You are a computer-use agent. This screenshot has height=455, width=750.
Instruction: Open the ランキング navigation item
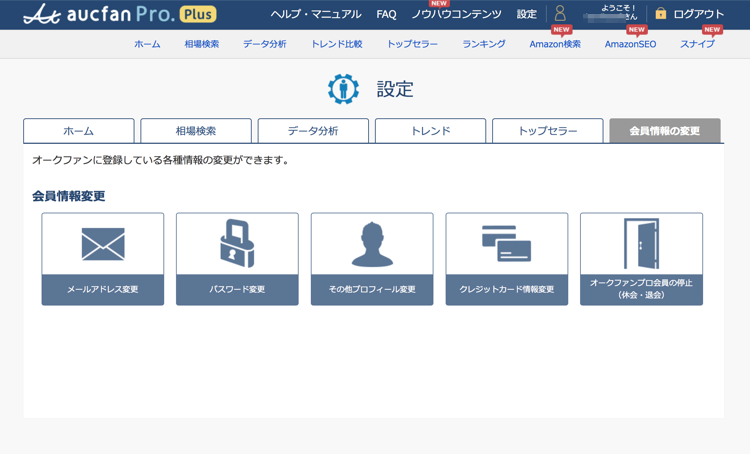pyautogui.click(x=484, y=44)
